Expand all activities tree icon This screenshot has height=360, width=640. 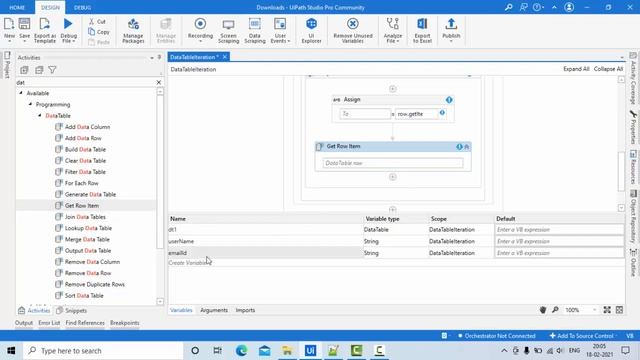coord(24,70)
